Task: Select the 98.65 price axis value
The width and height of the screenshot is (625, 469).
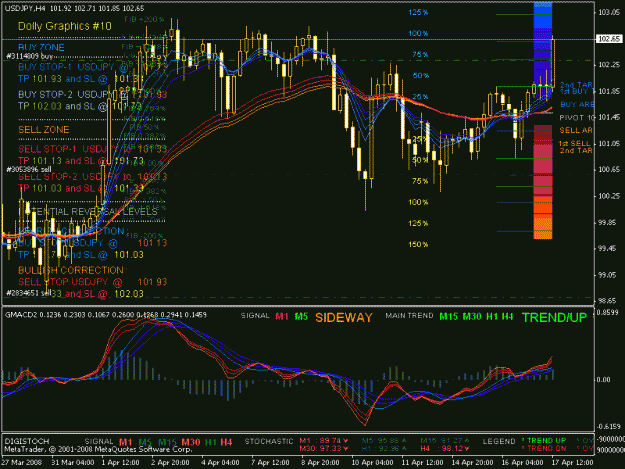Action: coord(609,301)
